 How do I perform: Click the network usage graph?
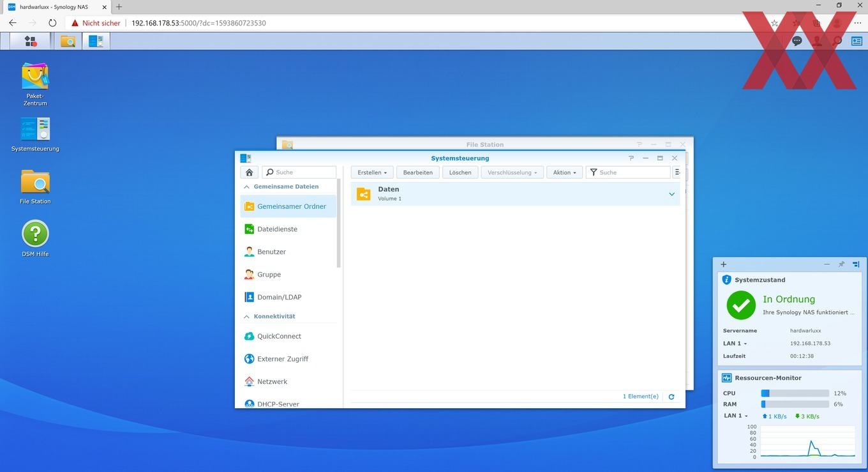tap(807, 441)
